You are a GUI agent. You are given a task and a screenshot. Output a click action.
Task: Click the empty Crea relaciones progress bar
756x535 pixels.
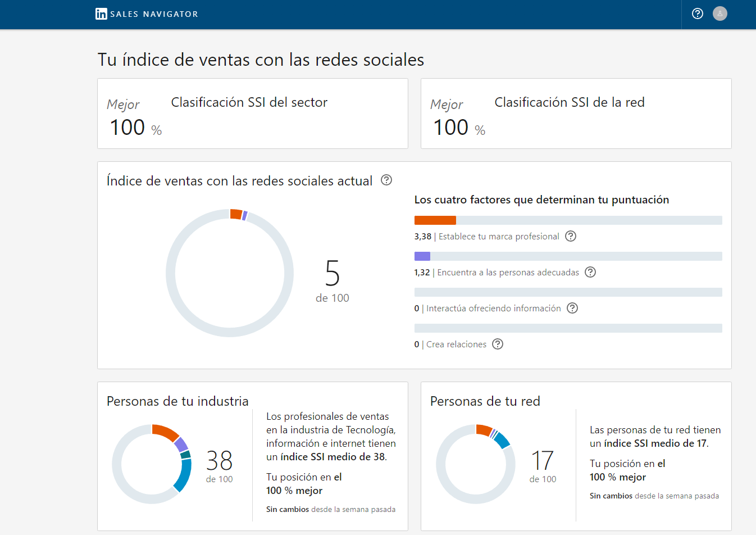pos(568,328)
